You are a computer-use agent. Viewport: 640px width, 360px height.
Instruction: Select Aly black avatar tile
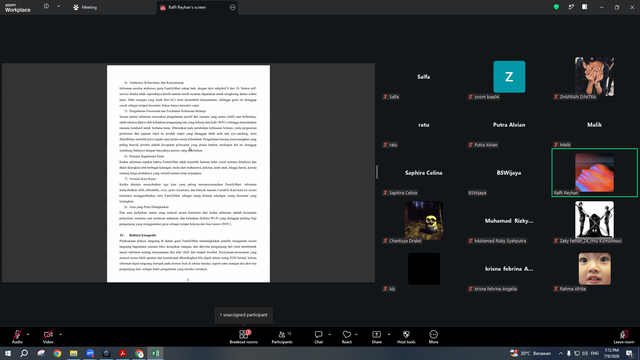point(424,269)
